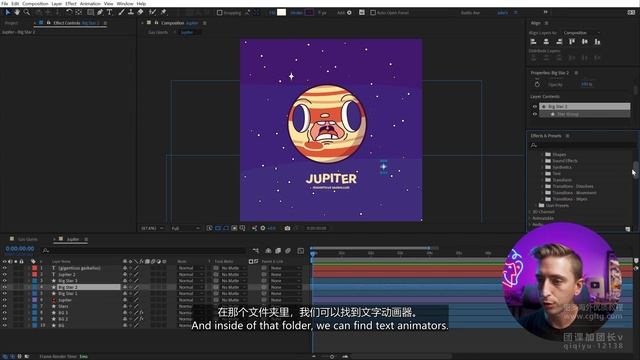640x360 pixels.
Task: Click the Add shape button in toolbar
Action: tap(349, 13)
